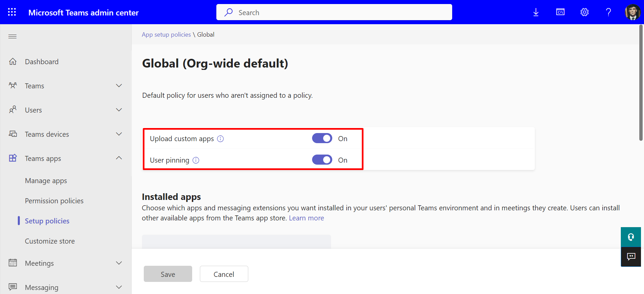Click the Teams apps icon in sidebar
This screenshot has width=644, height=294.
[13, 158]
